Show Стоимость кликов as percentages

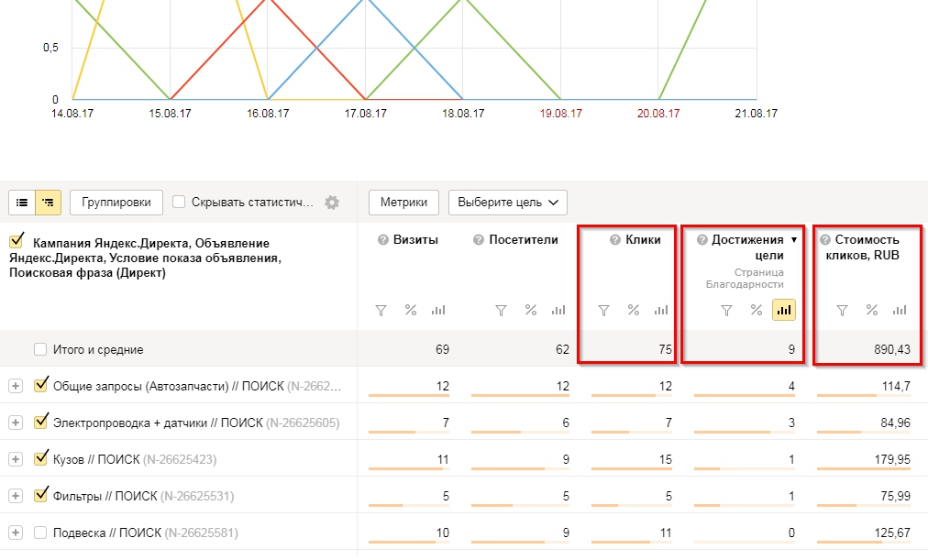[872, 311]
